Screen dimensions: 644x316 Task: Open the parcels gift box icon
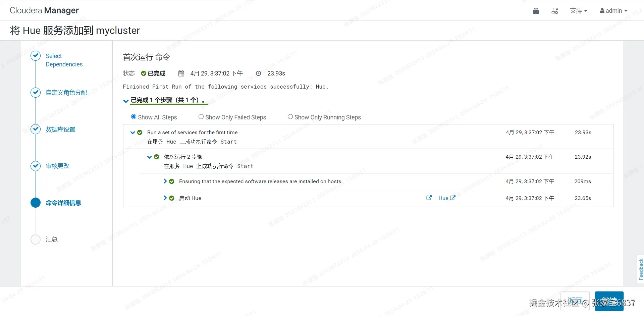click(536, 11)
